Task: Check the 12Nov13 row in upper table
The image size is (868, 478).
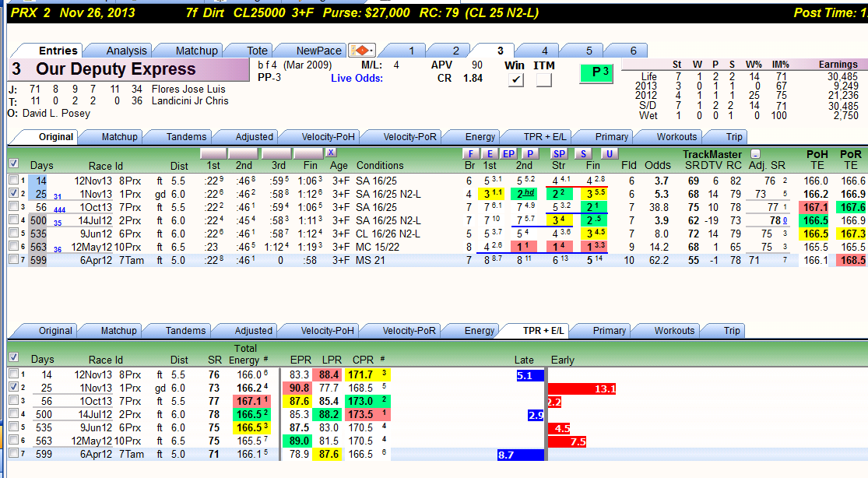Action: pos(14,180)
